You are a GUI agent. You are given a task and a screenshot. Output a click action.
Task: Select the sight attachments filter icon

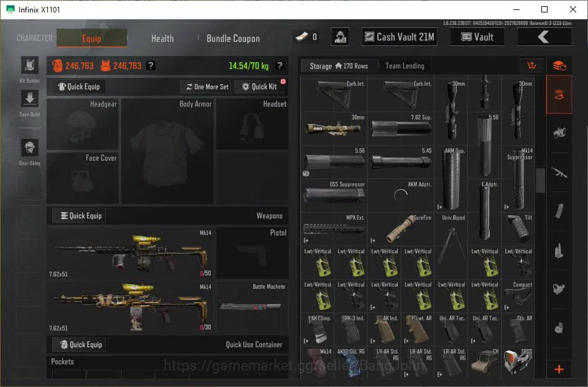pos(559,289)
